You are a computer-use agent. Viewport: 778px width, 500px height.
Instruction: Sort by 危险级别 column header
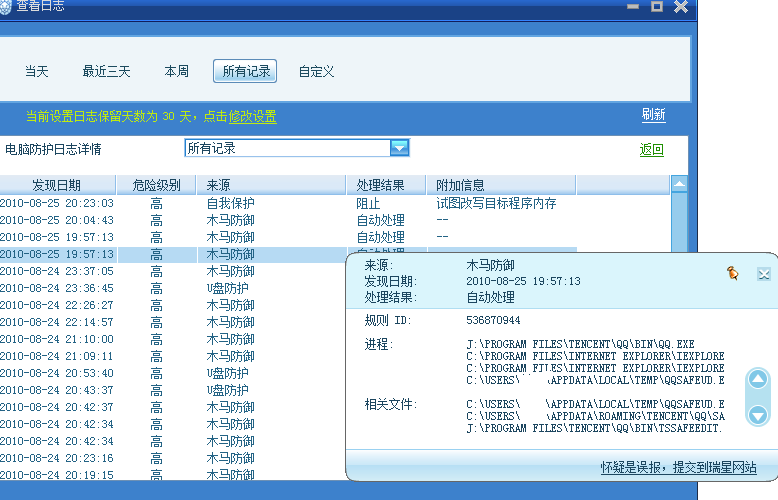click(156, 185)
